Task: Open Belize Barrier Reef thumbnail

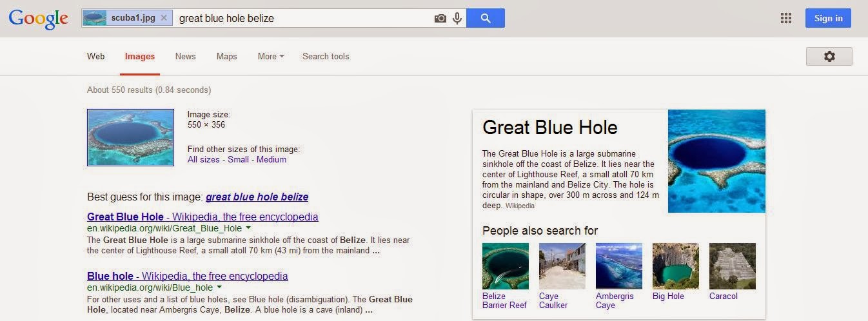Action: tap(506, 266)
